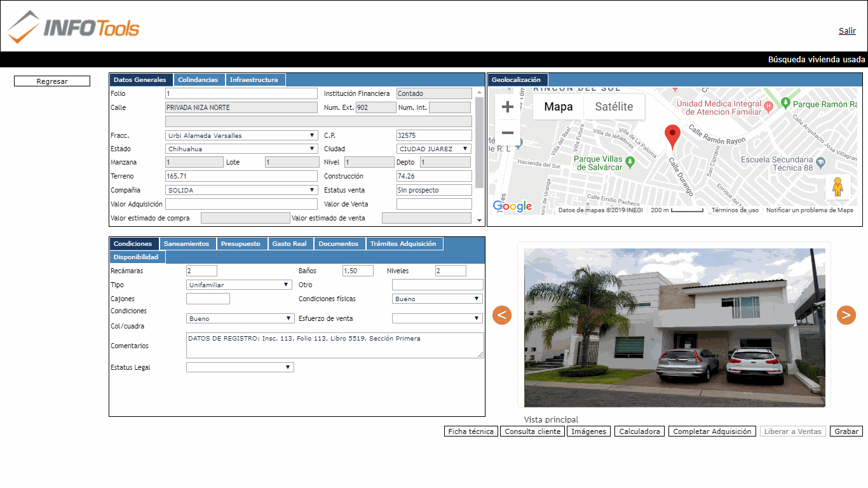Open the Trámites Adquisición tab
868x488 pixels.
coord(405,244)
